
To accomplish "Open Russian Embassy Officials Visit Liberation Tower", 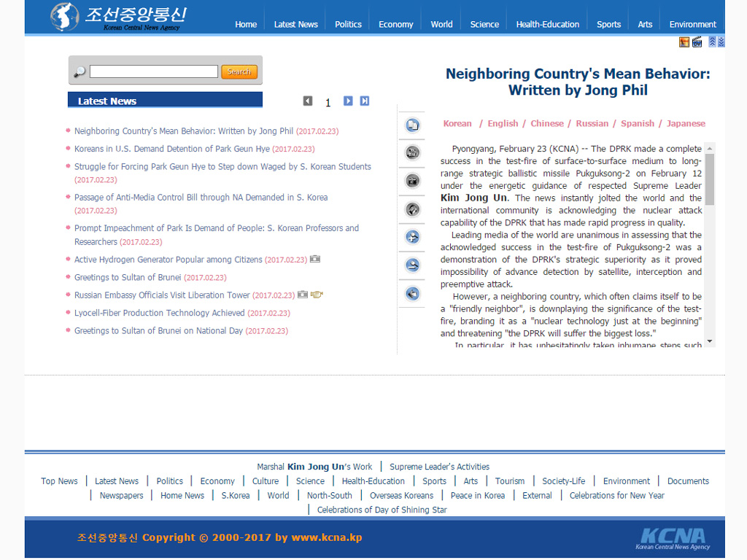I will [x=162, y=295].
